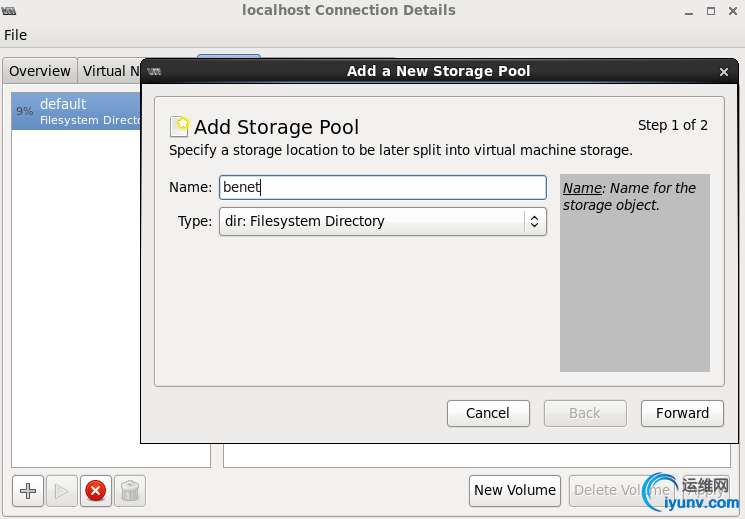Click the dialog title bar window icon
Screen dimensions: 745x519
coord(155,72)
